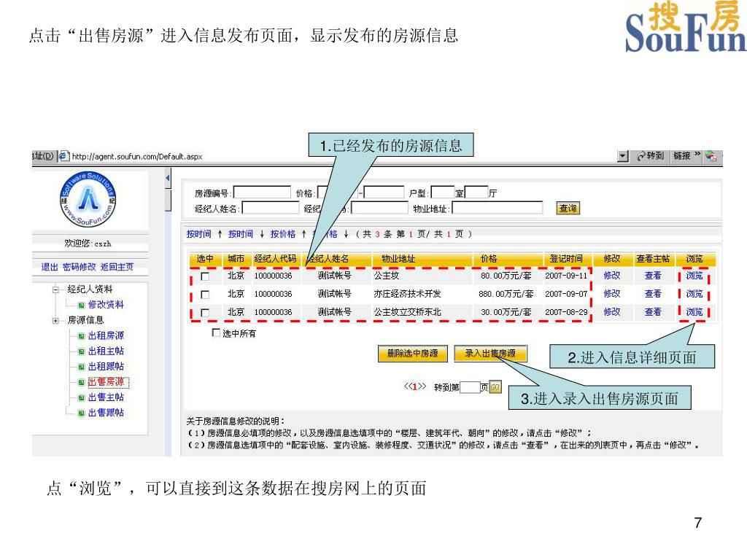Click 浏览 for the 亦庄经济技术开发 listing
Image resolution: width=747 pixels, height=560 pixels.
click(694, 294)
